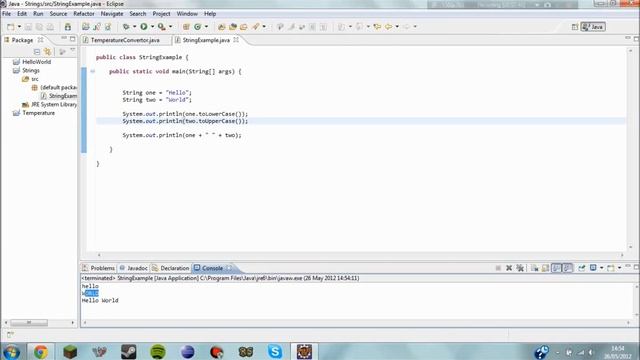Select the Temperature project in the tree
Viewport: 640px width, 360px height.
tap(38, 113)
